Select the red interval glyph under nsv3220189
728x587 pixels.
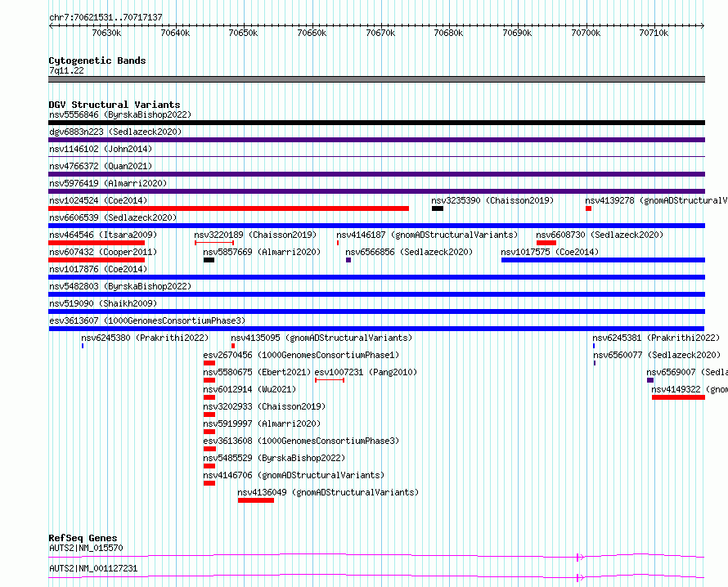214,243
